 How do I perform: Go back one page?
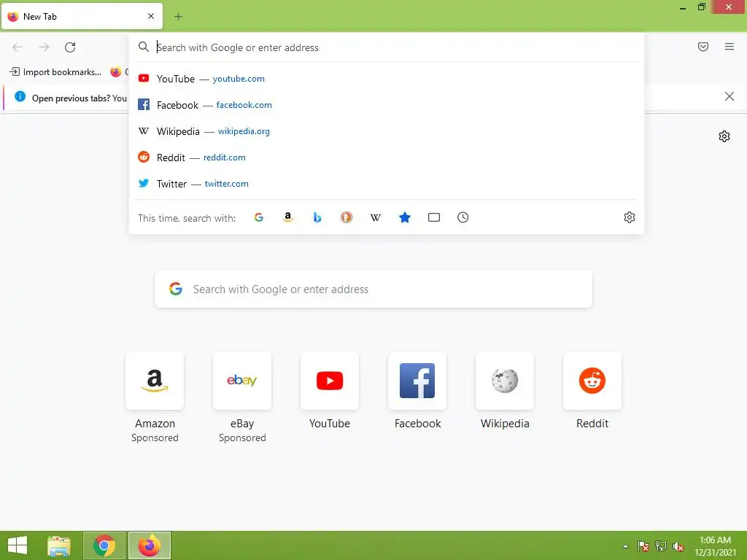(18, 47)
